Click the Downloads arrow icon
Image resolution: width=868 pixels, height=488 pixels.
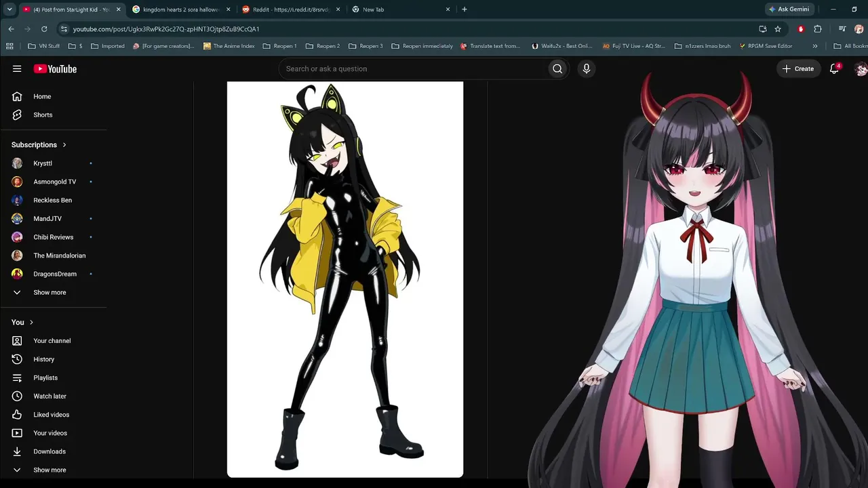[x=17, y=451]
